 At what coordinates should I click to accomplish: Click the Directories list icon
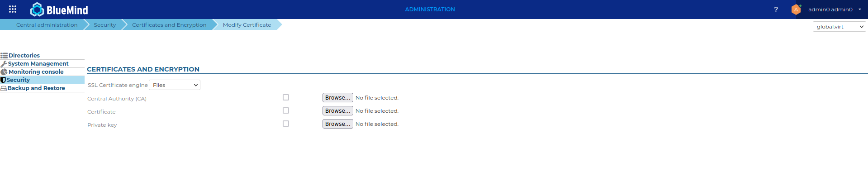[4, 56]
